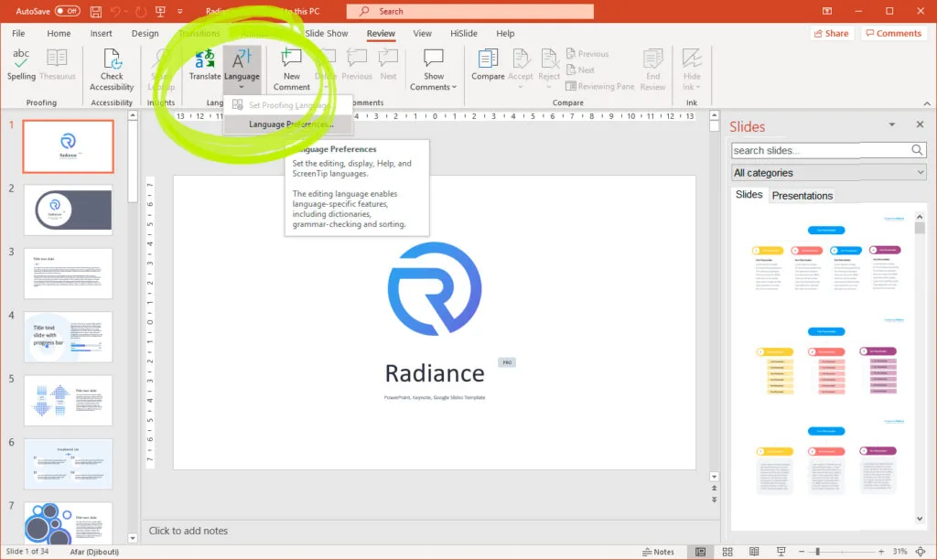Switch to the Design tab

145,34
